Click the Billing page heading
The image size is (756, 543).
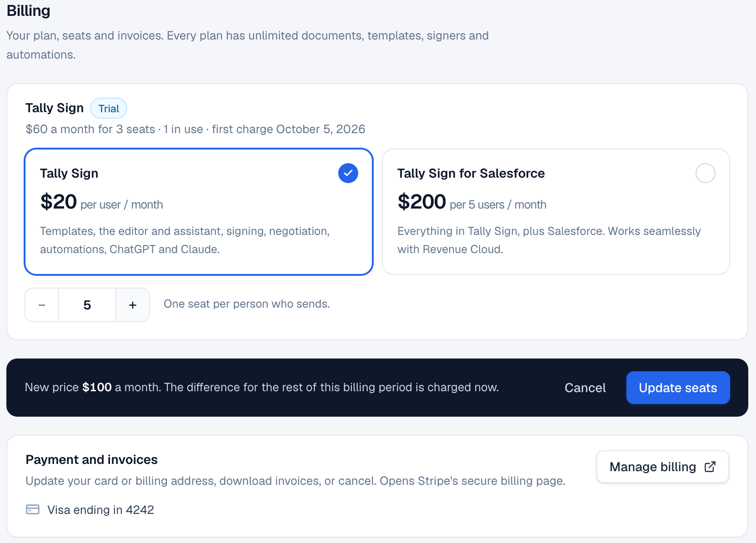pyautogui.click(x=28, y=10)
